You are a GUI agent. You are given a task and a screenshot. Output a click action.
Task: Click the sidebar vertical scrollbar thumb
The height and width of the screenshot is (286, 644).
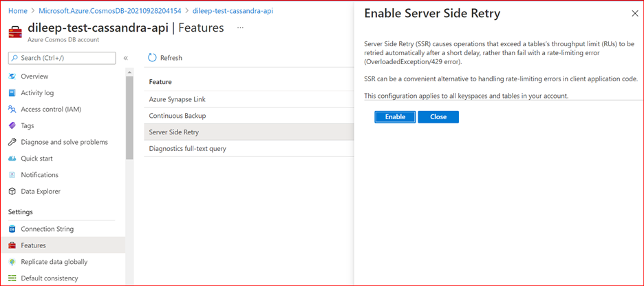coord(130,118)
